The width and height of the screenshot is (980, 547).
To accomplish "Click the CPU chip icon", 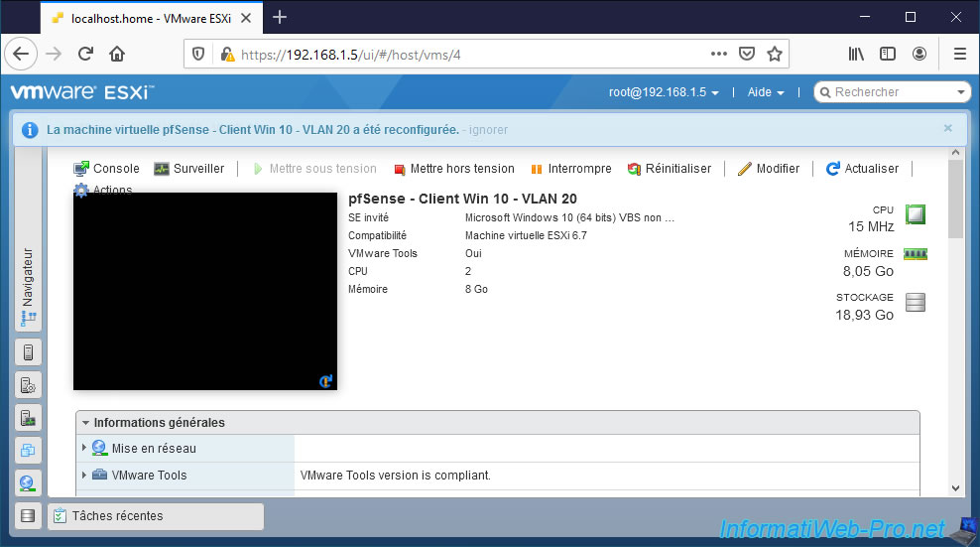I will coord(915,214).
